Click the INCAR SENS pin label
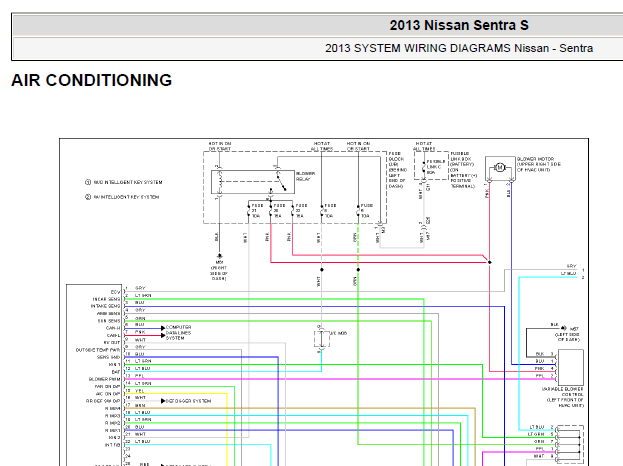Screen dimensions: 623x466 click(x=106, y=299)
